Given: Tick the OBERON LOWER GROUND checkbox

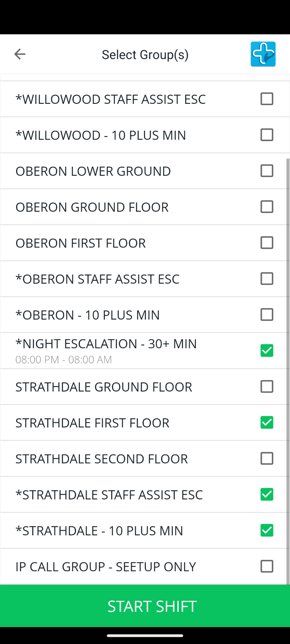Looking at the screenshot, I should coord(267,171).
